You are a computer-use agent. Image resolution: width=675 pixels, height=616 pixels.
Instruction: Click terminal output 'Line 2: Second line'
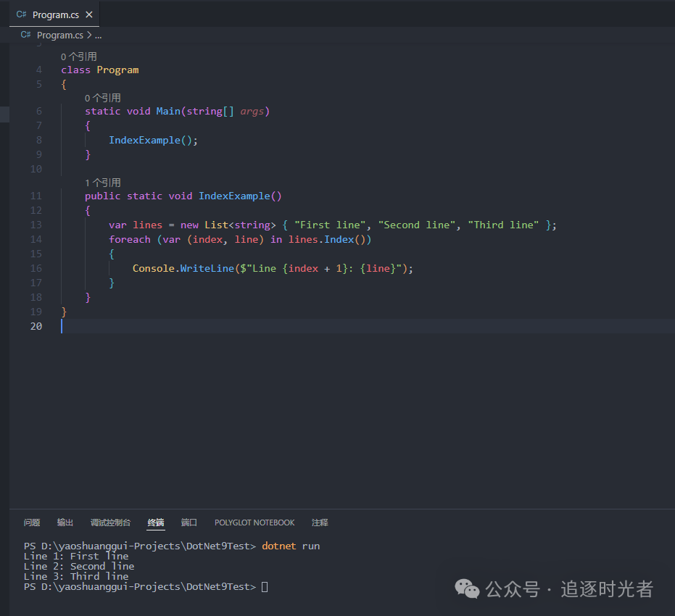[79, 567]
